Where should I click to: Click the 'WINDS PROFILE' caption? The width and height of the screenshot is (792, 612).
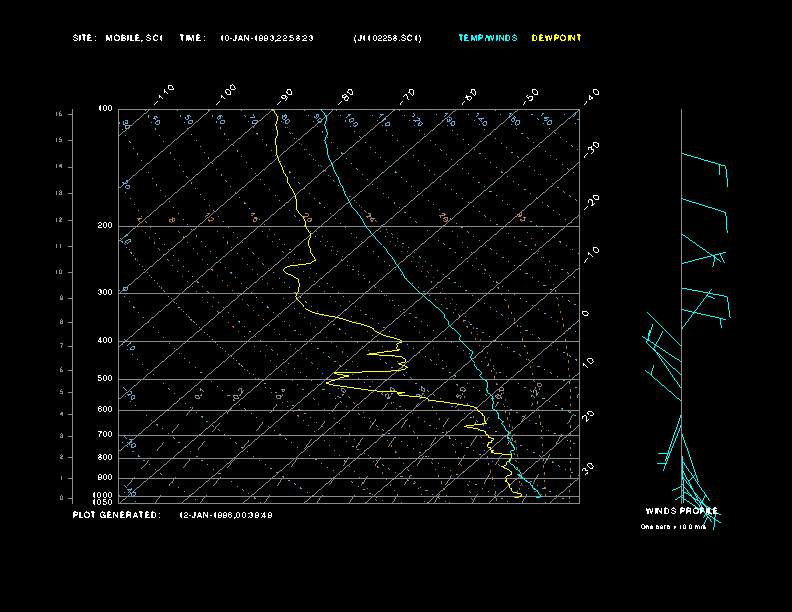click(681, 511)
